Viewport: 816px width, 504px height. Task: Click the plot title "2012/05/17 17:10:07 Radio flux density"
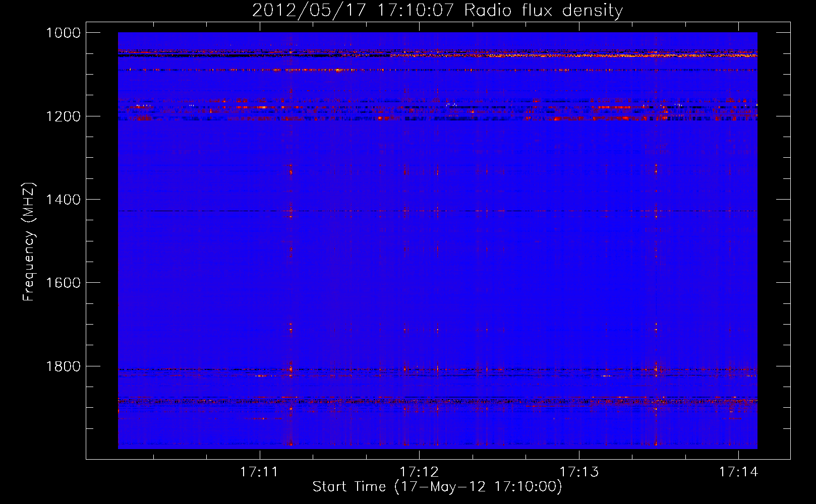pyautogui.click(x=437, y=10)
